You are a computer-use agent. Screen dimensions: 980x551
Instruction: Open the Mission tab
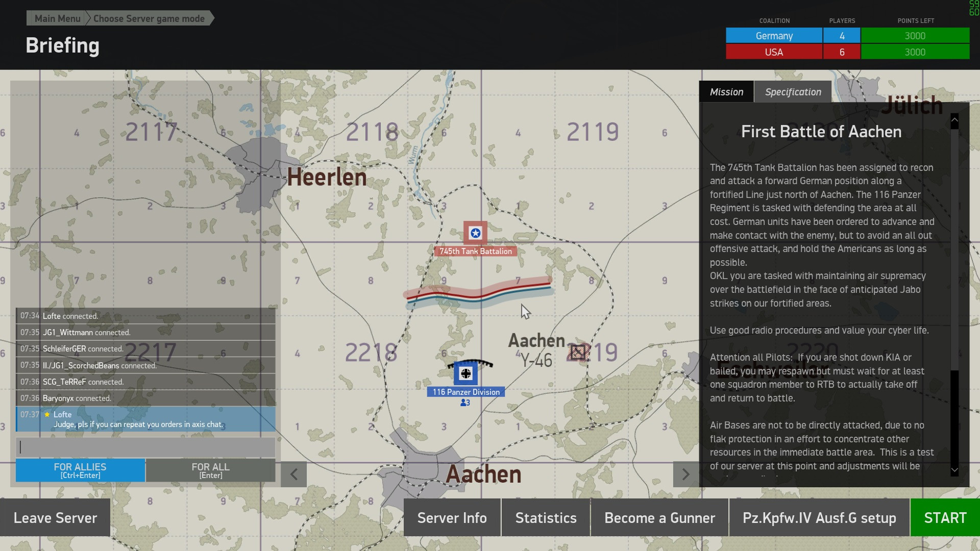pos(726,92)
